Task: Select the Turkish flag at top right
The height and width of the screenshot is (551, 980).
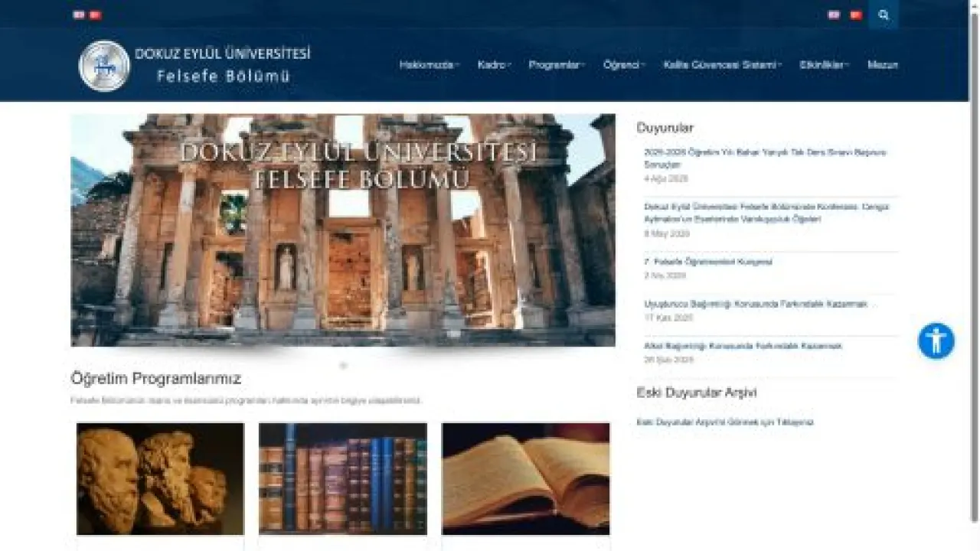Action: coord(856,15)
